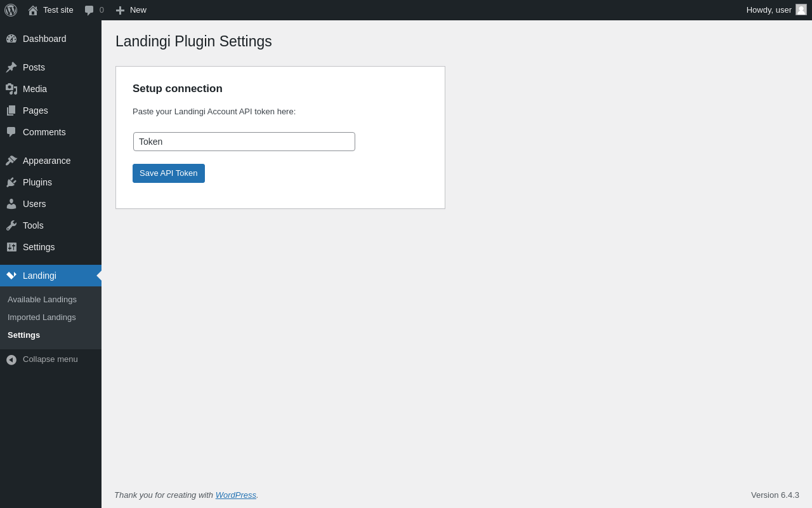Click the Posts pushpin icon
The image size is (812, 508).
coord(11,67)
